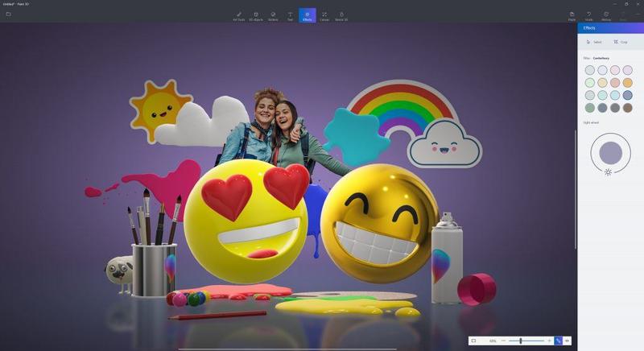Image resolution: width=644 pixels, height=351 pixels.
Task: Click the sun handle on light wheel
Action: click(608, 172)
